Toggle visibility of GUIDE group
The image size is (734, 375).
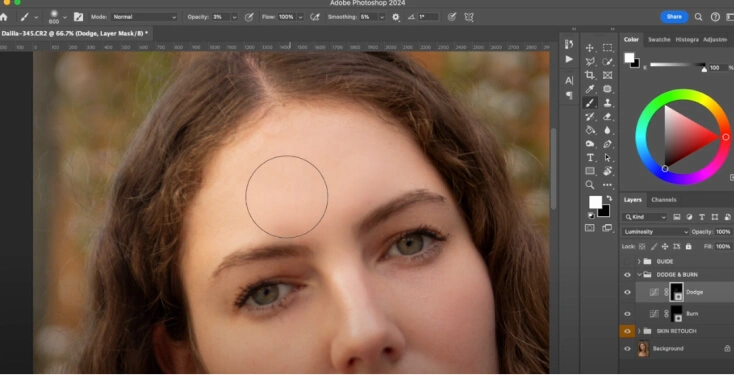627,261
